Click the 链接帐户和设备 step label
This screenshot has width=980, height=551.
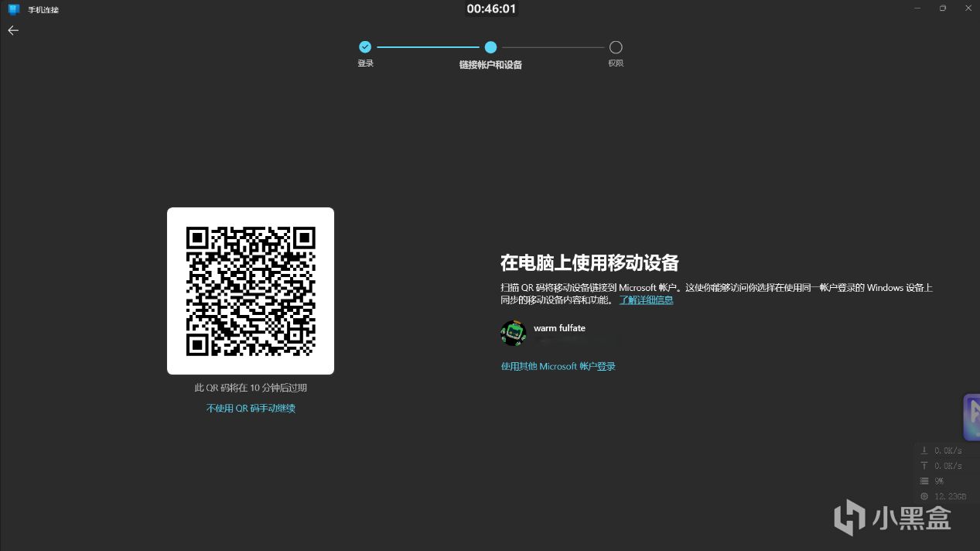pyautogui.click(x=490, y=65)
